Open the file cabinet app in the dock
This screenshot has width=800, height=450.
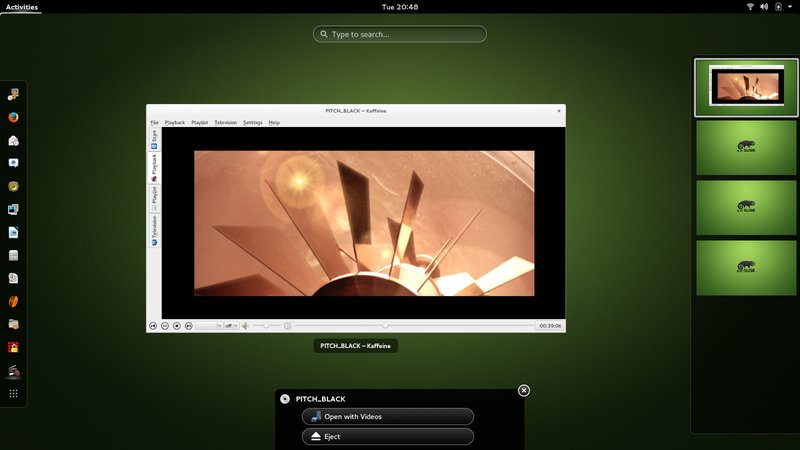(x=13, y=255)
